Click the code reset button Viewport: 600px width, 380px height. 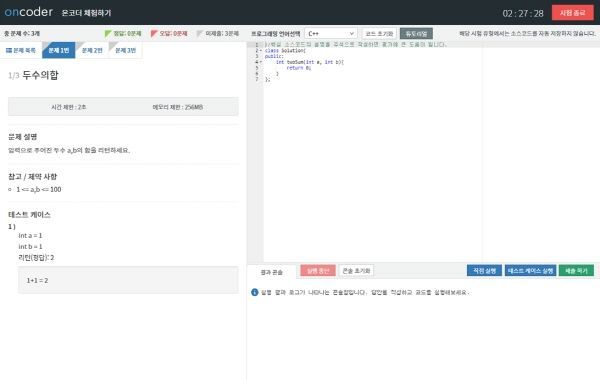pos(379,34)
